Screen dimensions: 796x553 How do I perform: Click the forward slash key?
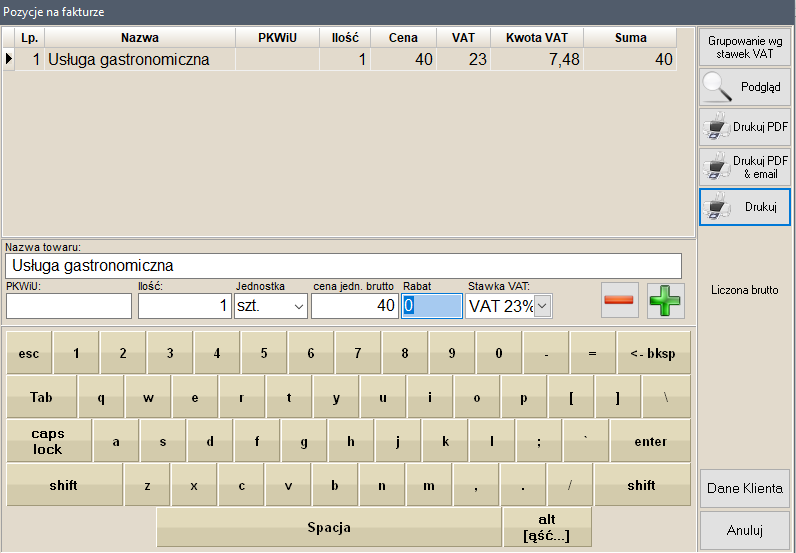pos(570,485)
